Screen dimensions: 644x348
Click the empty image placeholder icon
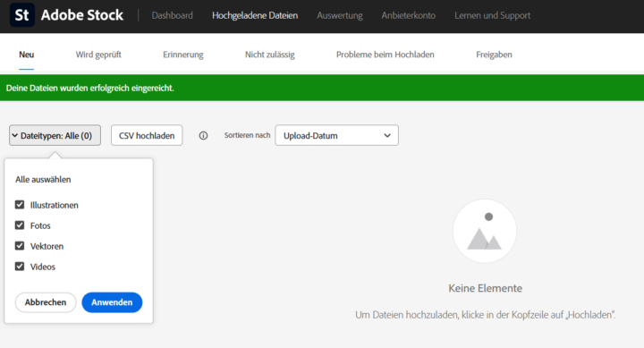tap(485, 231)
